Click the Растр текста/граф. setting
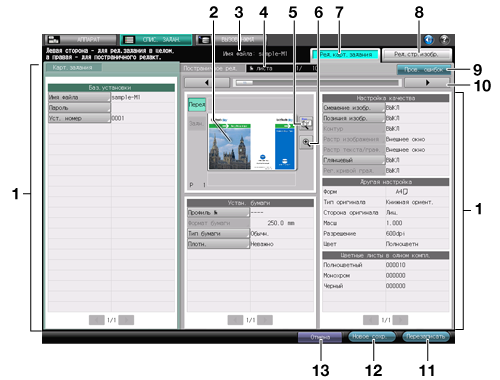 click(x=354, y=150)
